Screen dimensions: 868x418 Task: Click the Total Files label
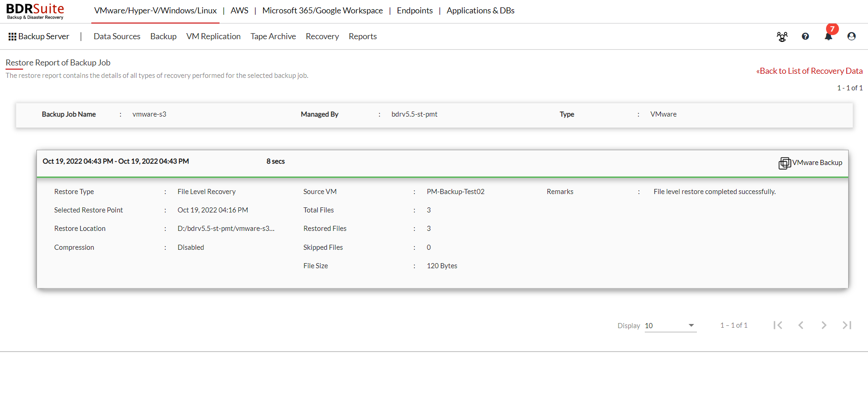coord(318,210)
